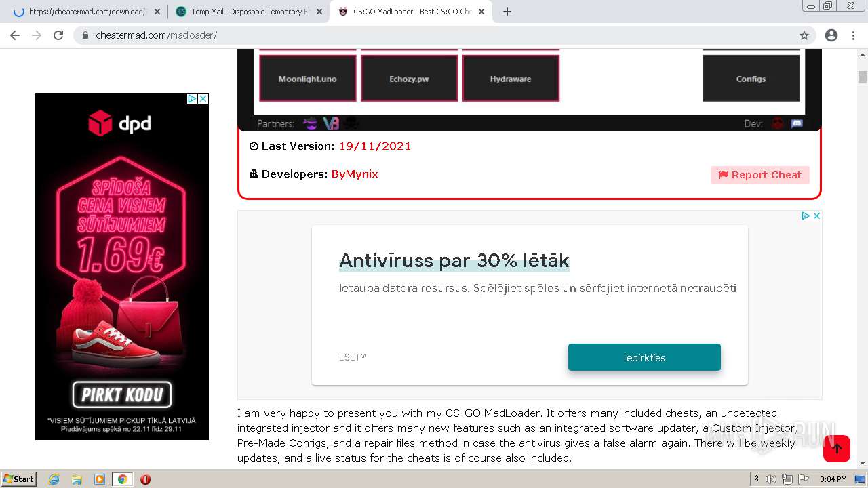Click the Developers label icon
868x488 pixels.
point(254,174)
